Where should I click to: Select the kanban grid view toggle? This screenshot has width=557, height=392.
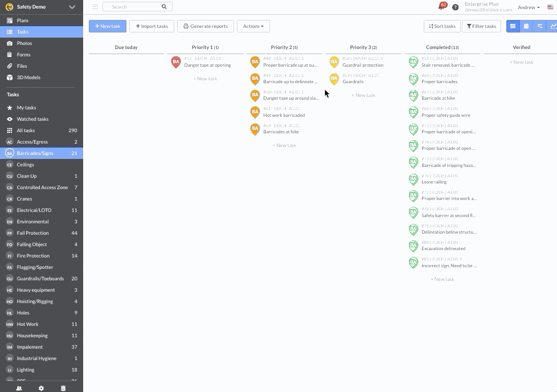pyautogui.click(x=513, y=26)
